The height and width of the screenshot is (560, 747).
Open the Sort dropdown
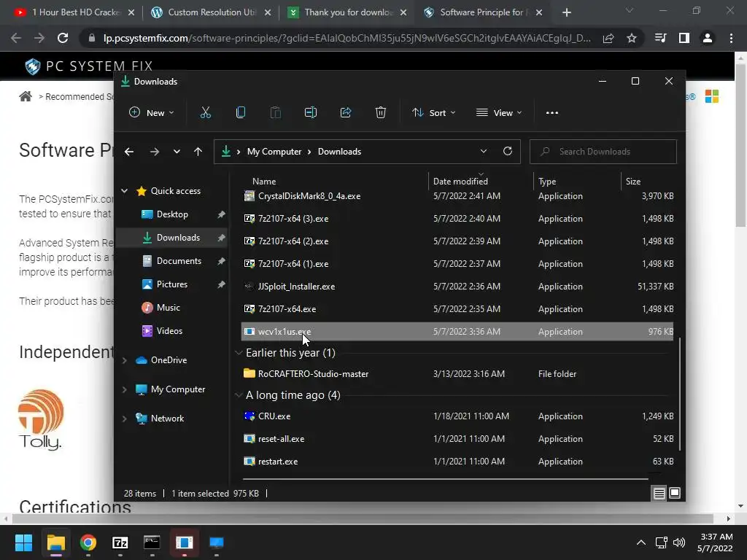433,113
